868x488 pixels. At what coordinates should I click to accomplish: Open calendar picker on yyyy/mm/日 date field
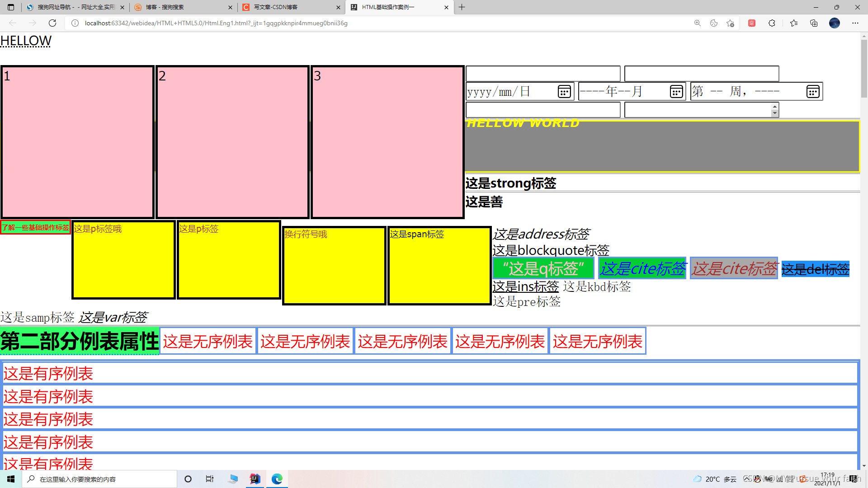pos(564,92)
